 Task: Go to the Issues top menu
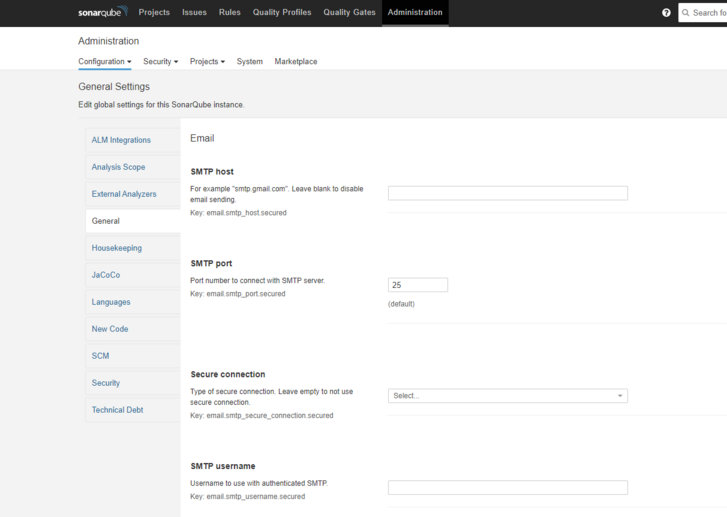(x=194, y=13)
